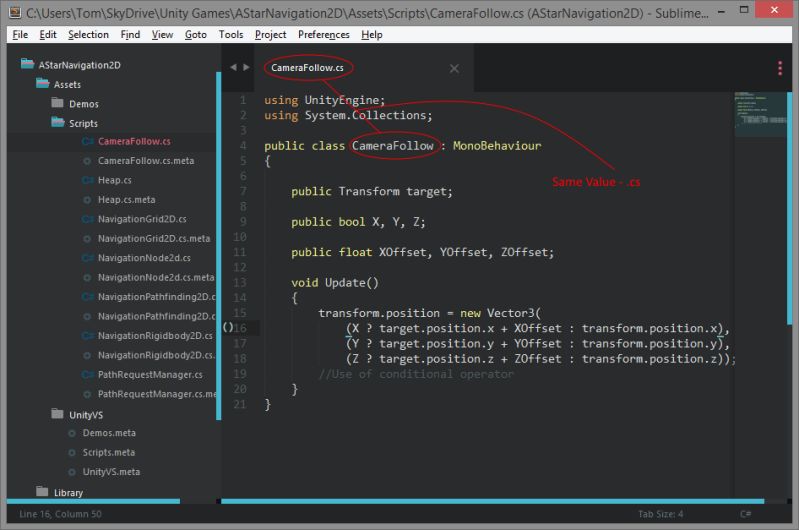The height and width of the screenshot is (530, 799).
Task: Click the sidebar vertical scrollbar
Action: (219, 246)
